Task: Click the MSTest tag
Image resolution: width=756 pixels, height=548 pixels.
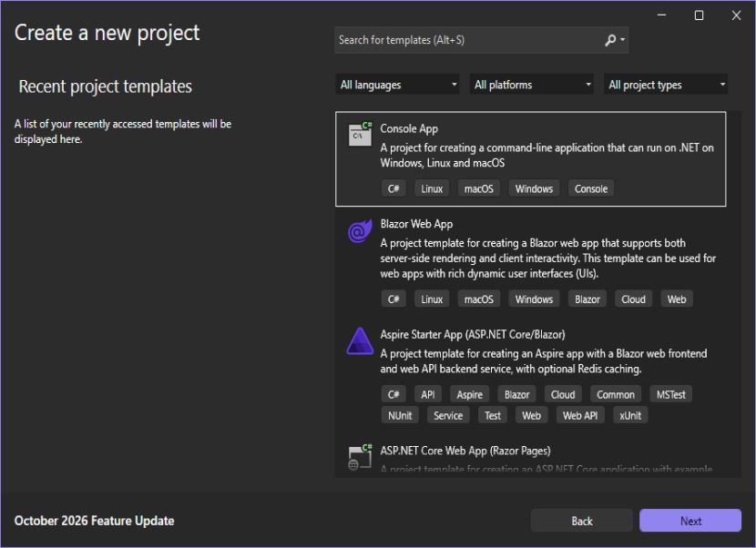Action: pos(670,395)
